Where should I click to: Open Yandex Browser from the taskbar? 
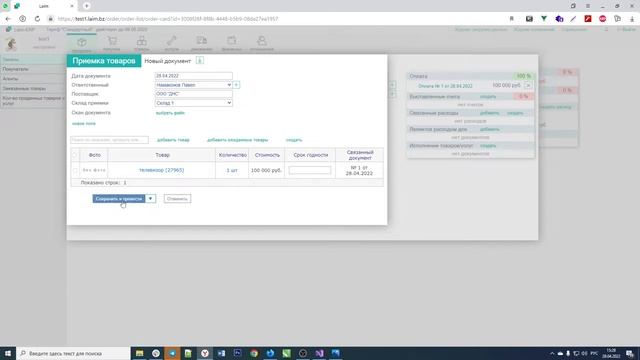[x=205, y=353]
